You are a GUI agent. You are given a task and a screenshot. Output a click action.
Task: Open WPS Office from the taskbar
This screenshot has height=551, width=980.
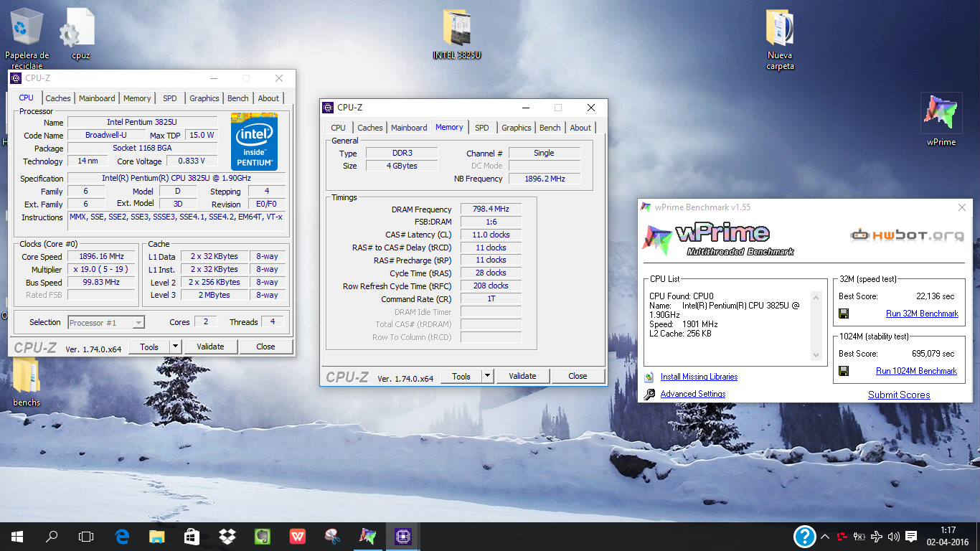click(297, 537)
